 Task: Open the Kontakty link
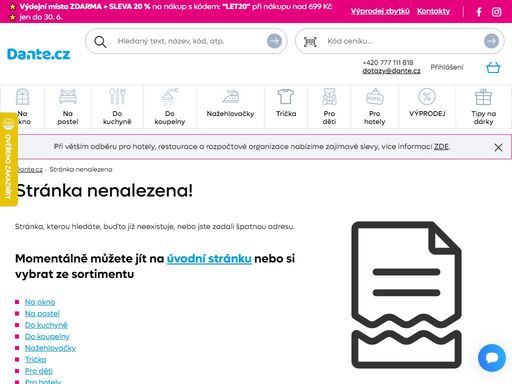pos(433,11)
